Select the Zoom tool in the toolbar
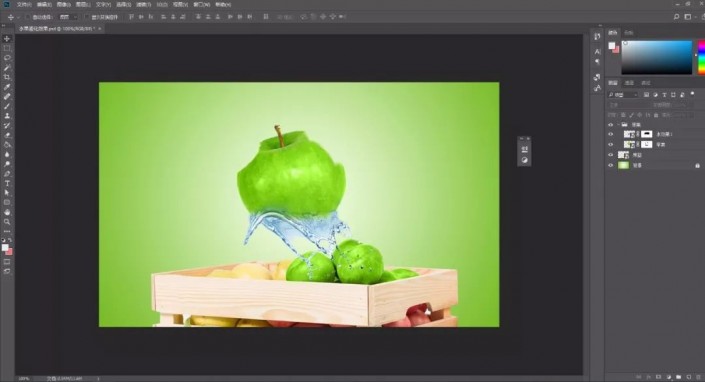705x382 pixels. pos(7,222)
